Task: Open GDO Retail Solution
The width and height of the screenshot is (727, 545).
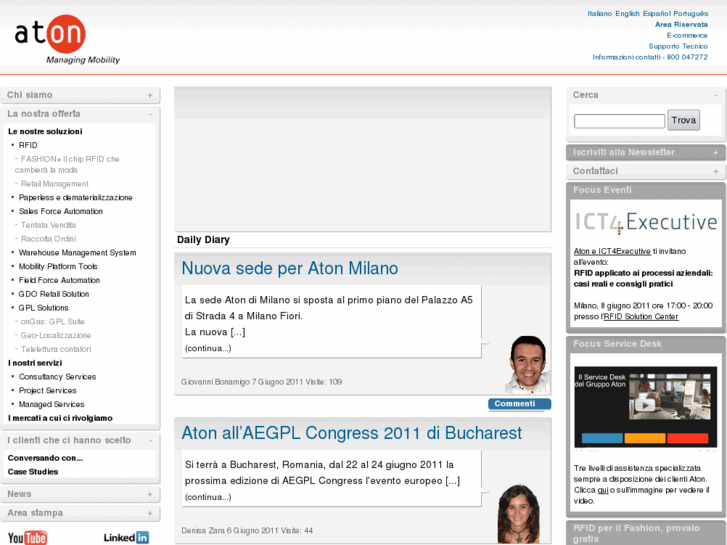Action: click(54, 294)
